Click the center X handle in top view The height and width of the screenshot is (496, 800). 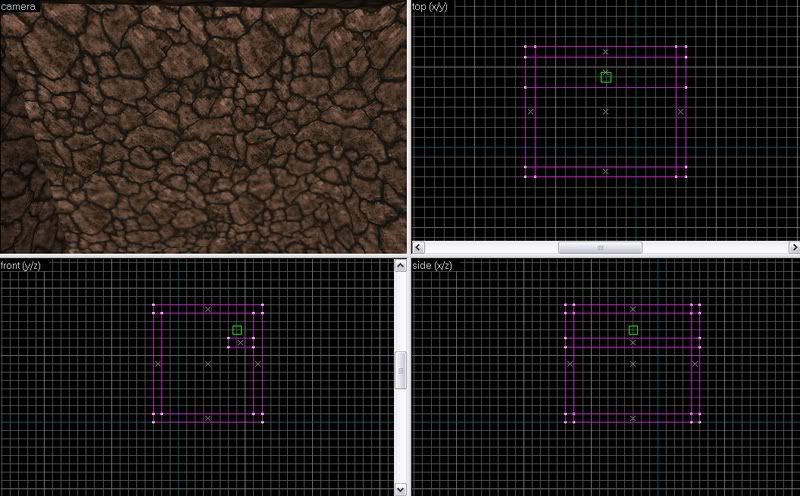606,112
